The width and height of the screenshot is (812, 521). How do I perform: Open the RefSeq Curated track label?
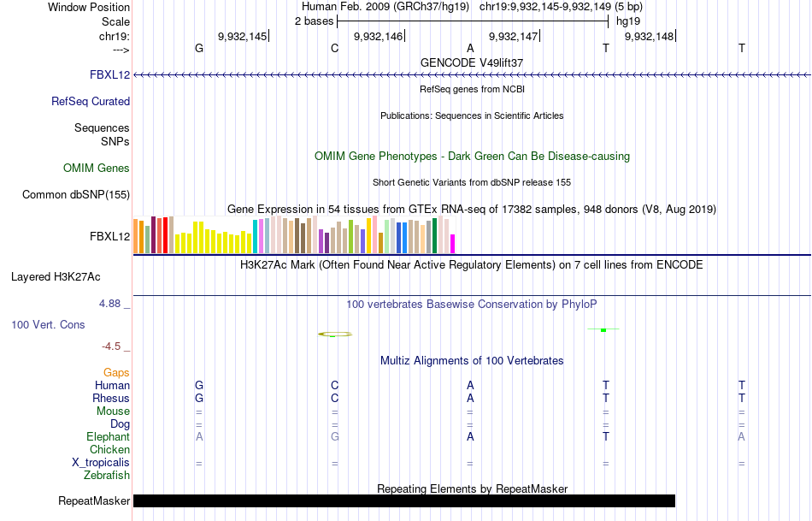[x=90, y=101]
